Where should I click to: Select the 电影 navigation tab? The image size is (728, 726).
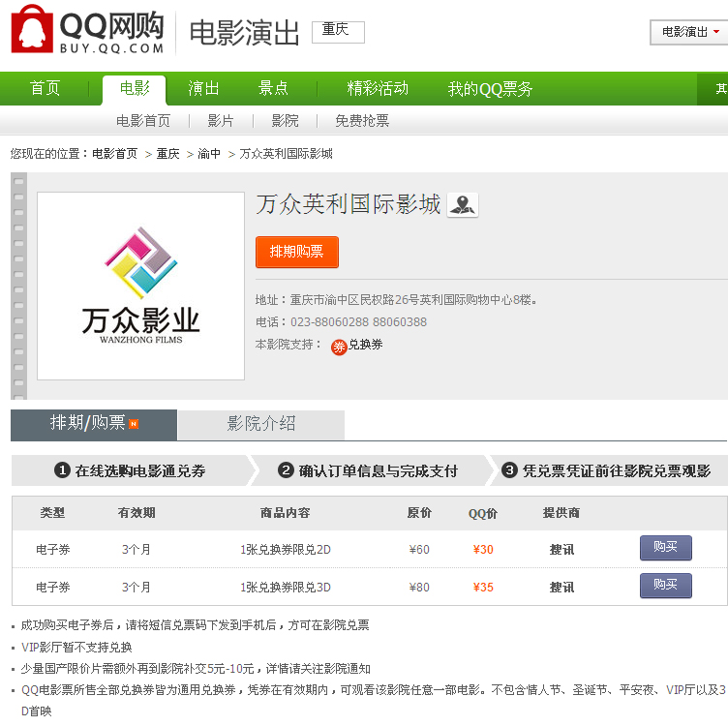coord(135,88)
